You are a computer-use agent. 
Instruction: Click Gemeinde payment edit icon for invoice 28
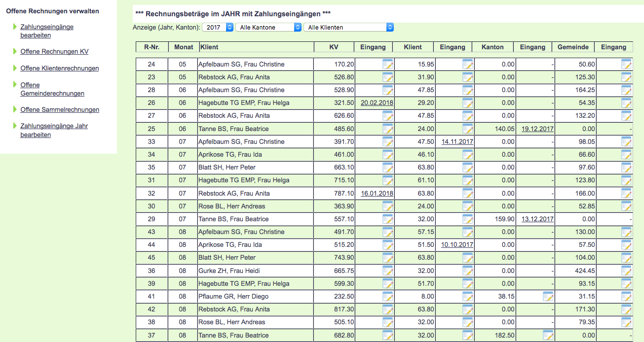click(626, 90)
